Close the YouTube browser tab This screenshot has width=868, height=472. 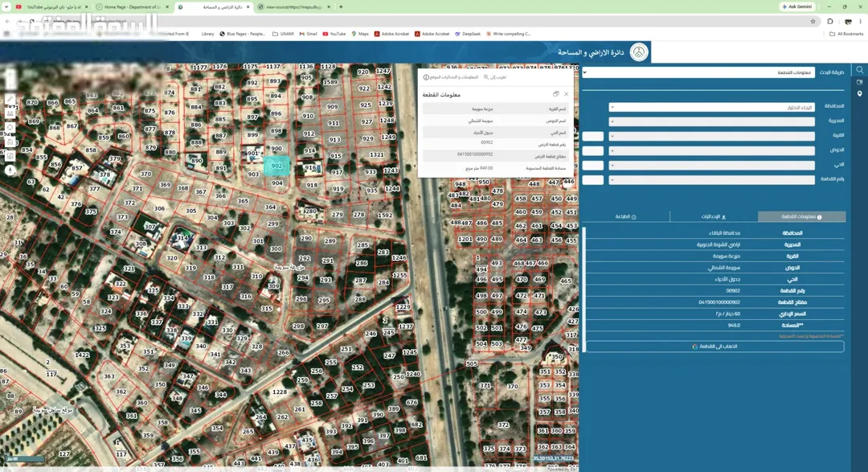(86, 6)
